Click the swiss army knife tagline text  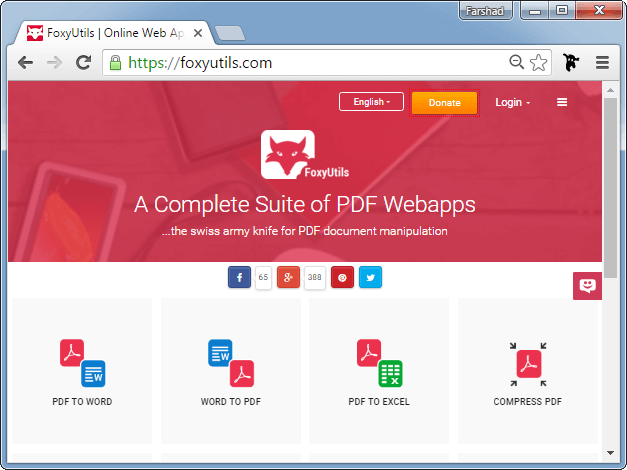(x=305, y=231)
